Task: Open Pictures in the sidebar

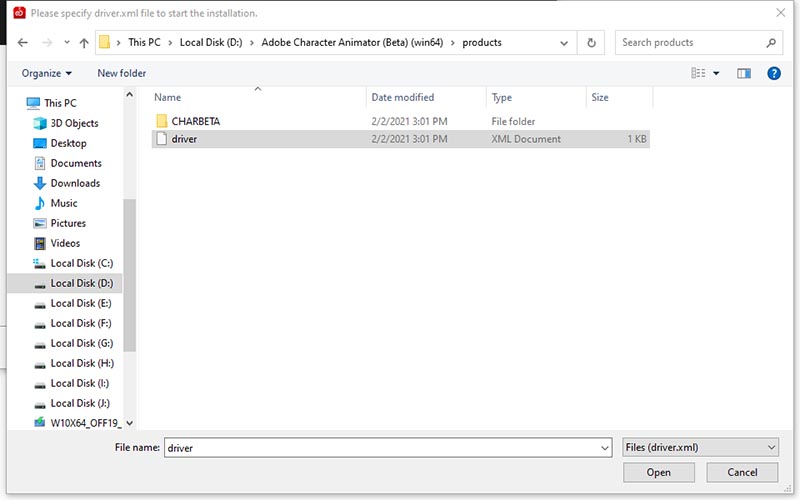Action: click(68, 223)
